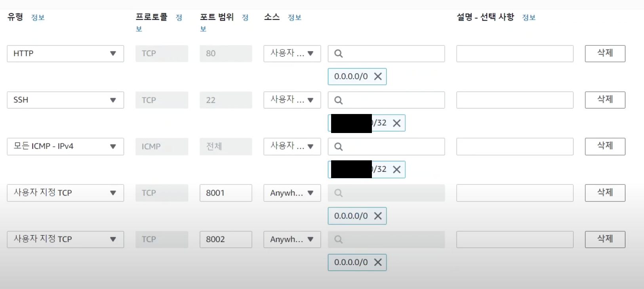The height and width of the screenshot is (289, 644).
Task: Click the port range field showing 8001
Action: tap(226, 193)
